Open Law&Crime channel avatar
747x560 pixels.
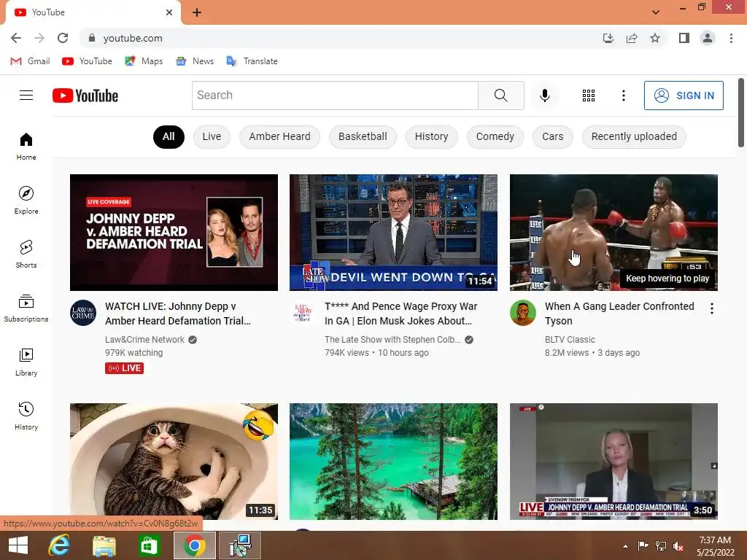[83, 313]
